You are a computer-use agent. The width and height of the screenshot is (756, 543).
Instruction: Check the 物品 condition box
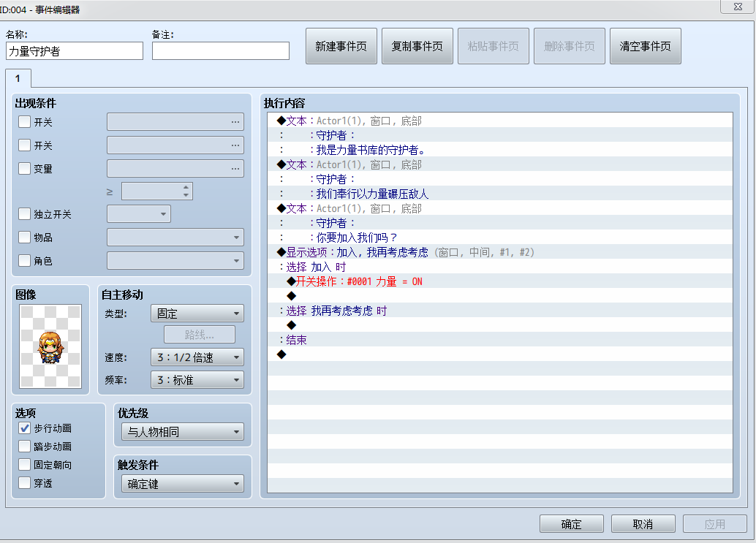pyautogui.click(x=24, y=237)
